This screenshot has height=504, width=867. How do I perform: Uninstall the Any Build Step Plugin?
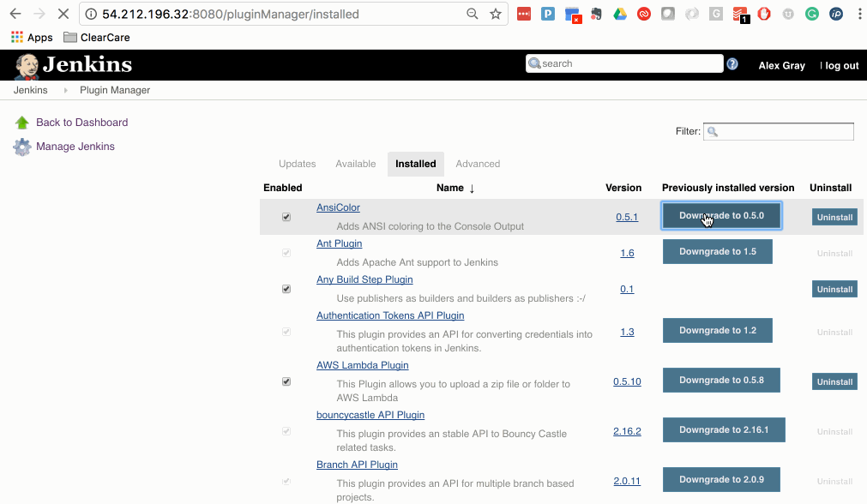tap(834, 289)
